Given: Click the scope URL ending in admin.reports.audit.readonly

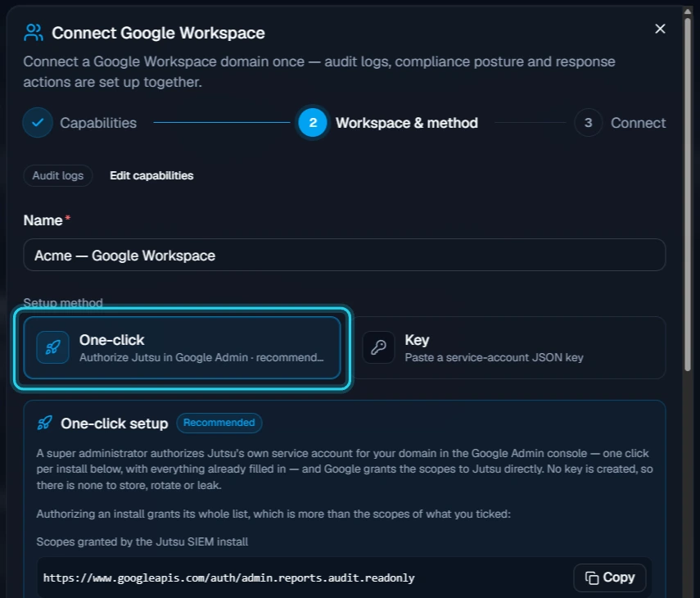Looking at the screenshot, I should [x=229, y=578].
